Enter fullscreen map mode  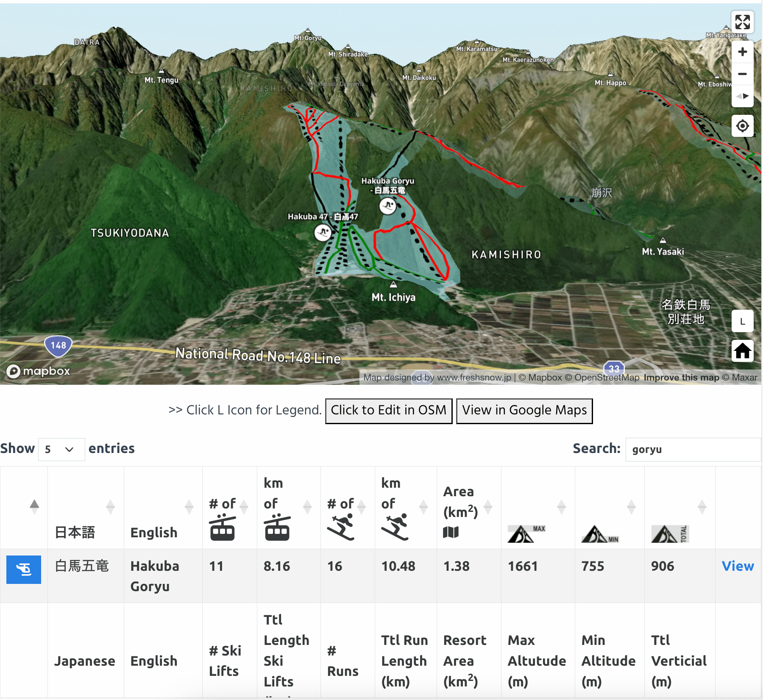click(743, 22)
